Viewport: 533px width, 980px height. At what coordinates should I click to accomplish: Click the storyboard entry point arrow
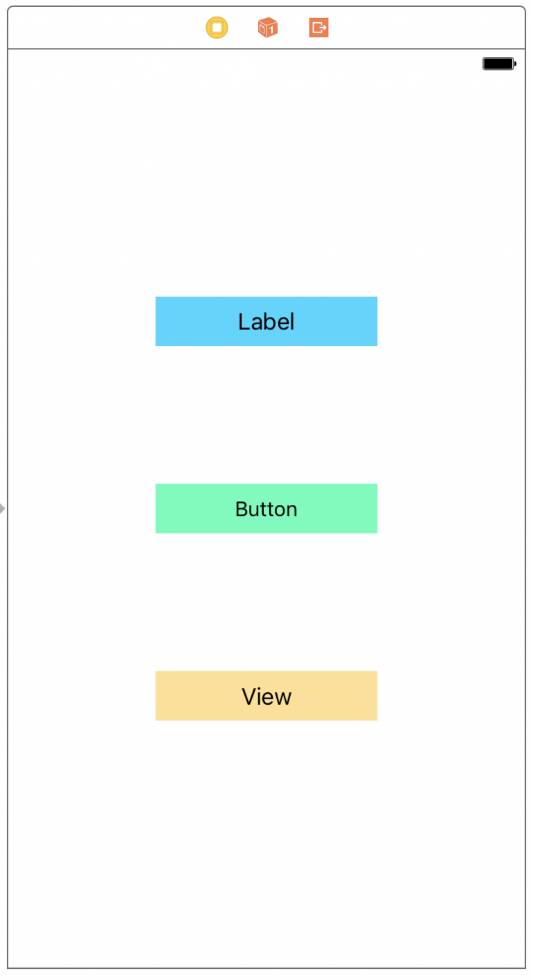[3, 508]
